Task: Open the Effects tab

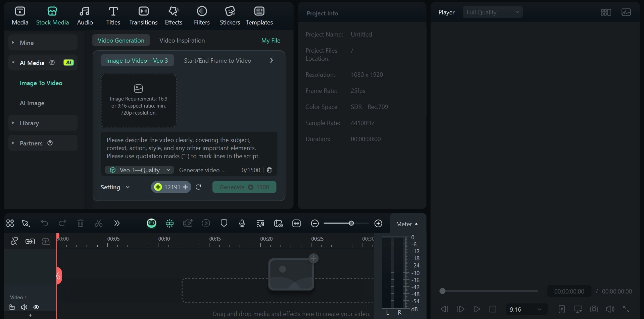Action: (174, 16)
